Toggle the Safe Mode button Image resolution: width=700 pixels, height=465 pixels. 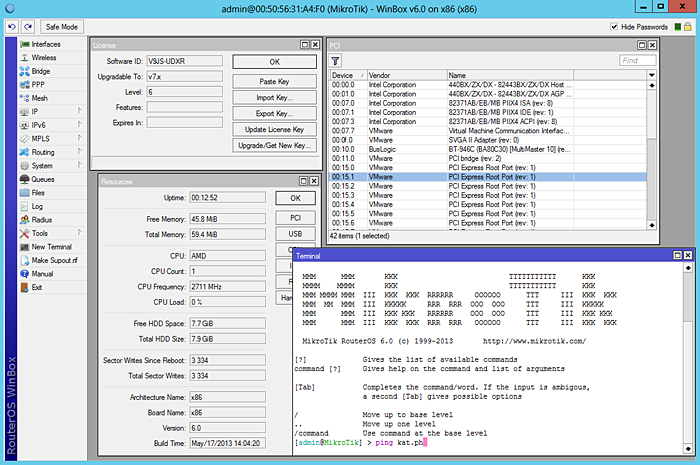point(64,26)
